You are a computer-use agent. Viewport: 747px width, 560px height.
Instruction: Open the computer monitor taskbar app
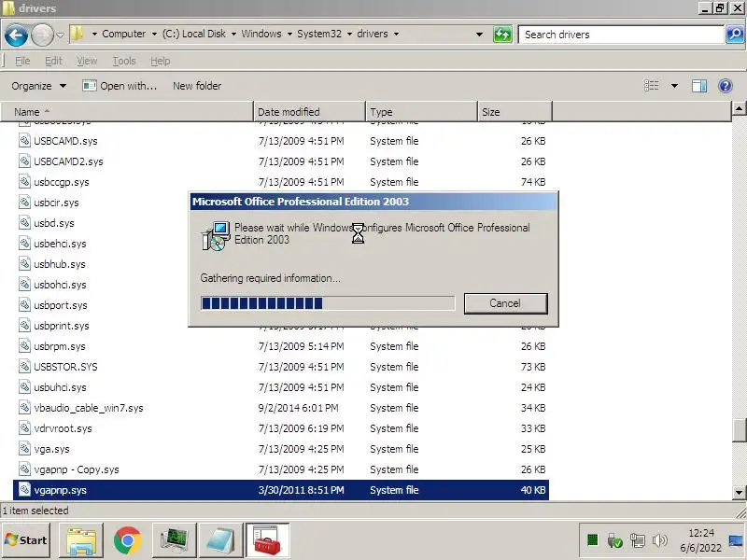(x=174, y=540)
